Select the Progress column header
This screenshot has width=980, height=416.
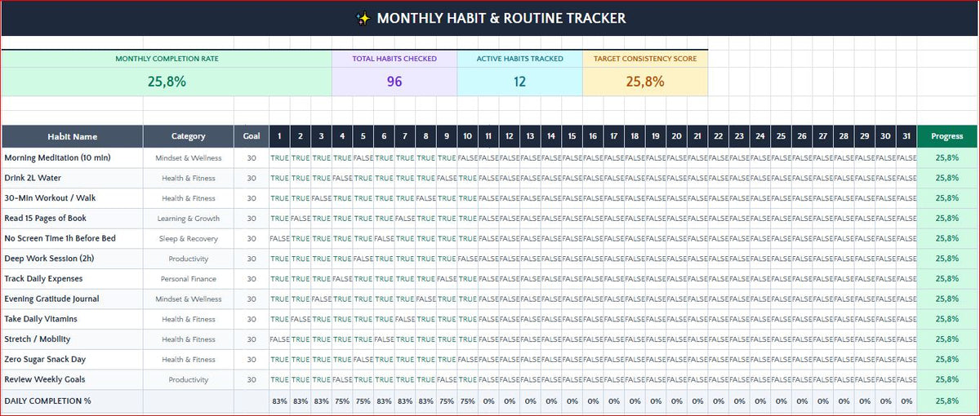tap(947, 136)
